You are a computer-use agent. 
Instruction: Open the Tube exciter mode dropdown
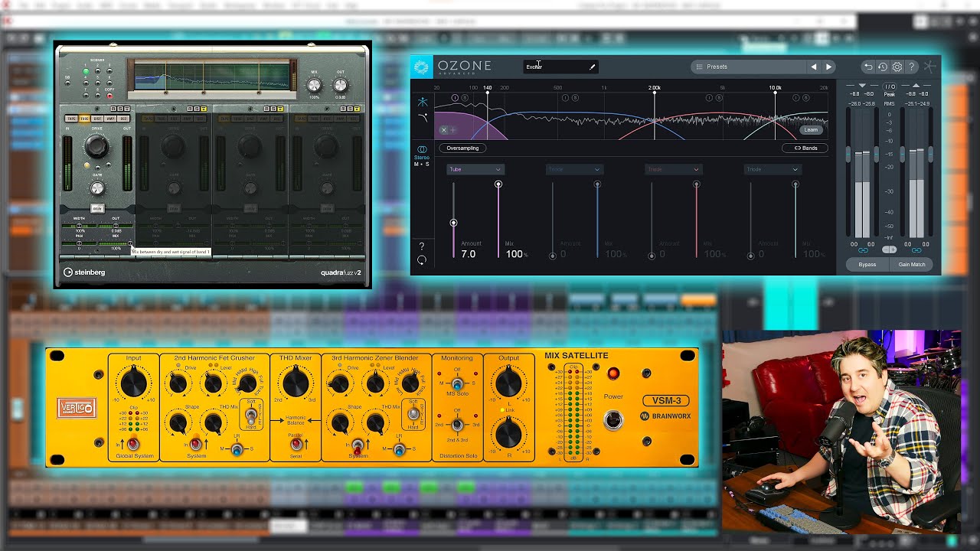coord(475,169)
